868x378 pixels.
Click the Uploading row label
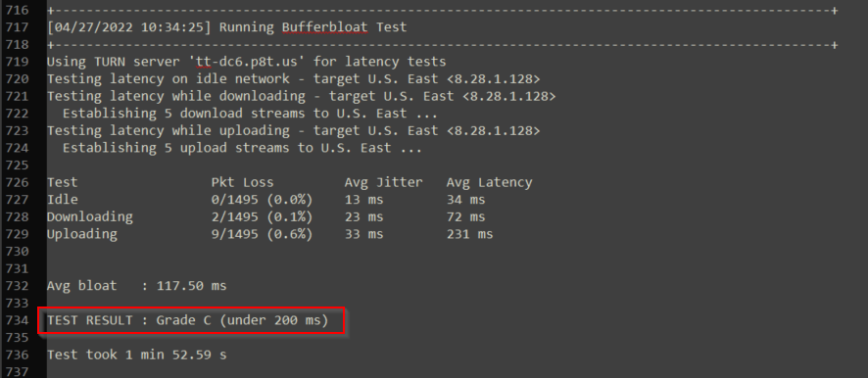click(x=82, y=234)
